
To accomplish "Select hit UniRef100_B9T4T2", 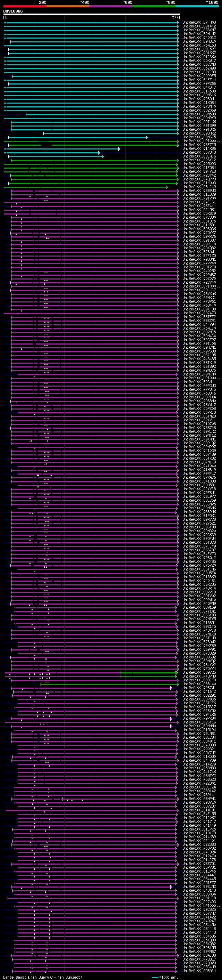I will (x=199, y=26).
